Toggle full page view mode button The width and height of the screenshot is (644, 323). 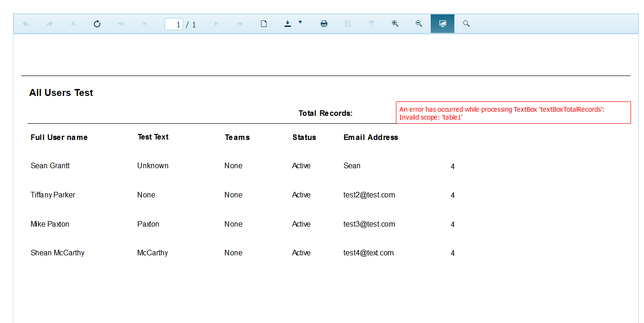coord(442,24)
